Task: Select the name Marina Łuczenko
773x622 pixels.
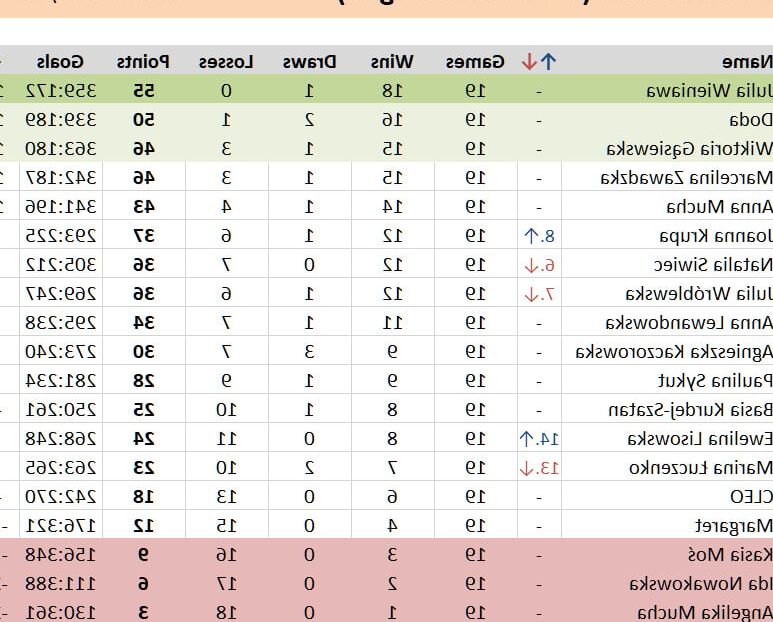Action: point(701,468)
